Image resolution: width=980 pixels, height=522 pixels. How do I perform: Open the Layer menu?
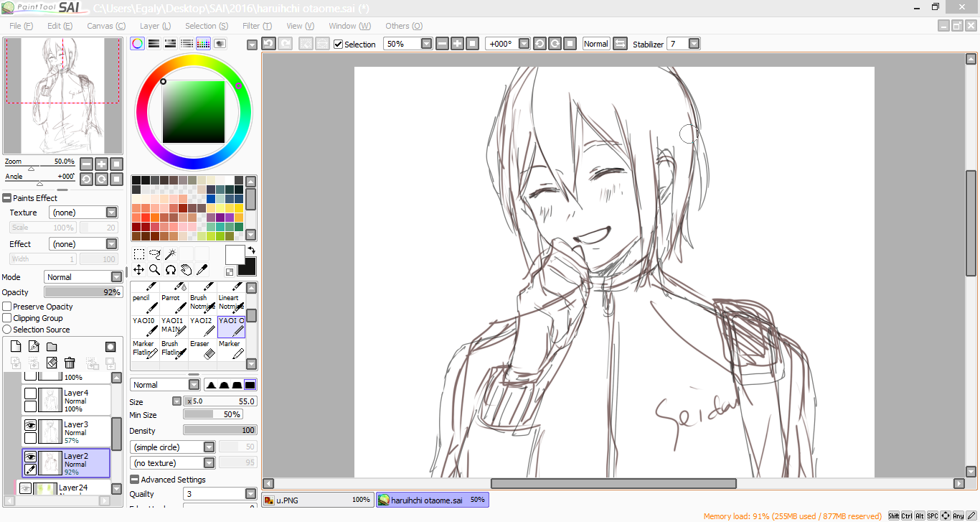[155, 26]
